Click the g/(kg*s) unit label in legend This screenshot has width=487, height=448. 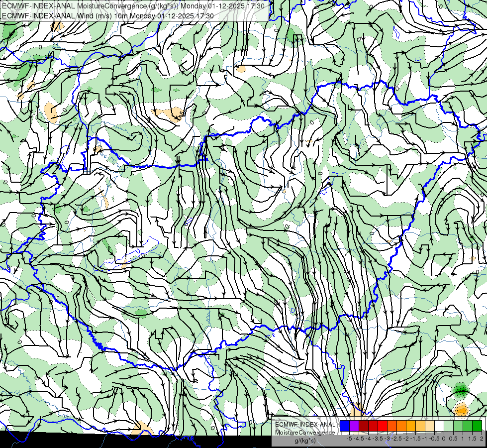[305, 441]
